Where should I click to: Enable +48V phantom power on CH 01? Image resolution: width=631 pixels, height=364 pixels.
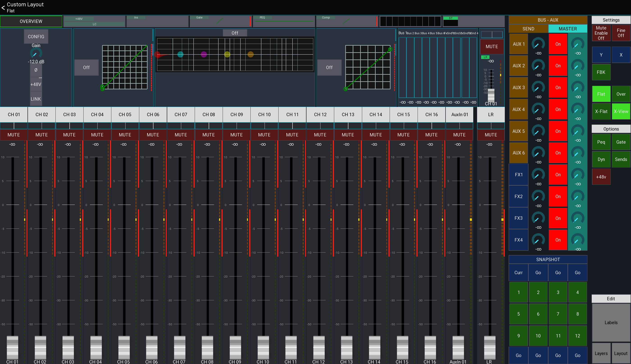[x=36, y=84]
